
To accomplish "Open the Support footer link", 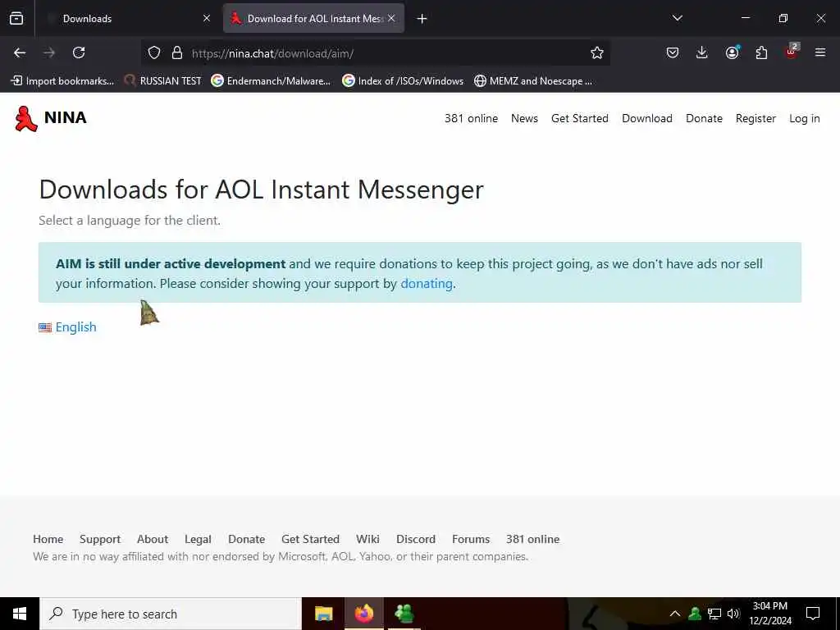I will [99, 539].
